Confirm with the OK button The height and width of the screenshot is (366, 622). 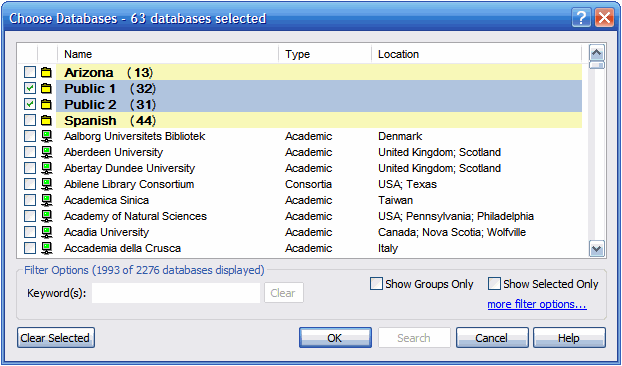pyautogui.click(x=335, y=338)
